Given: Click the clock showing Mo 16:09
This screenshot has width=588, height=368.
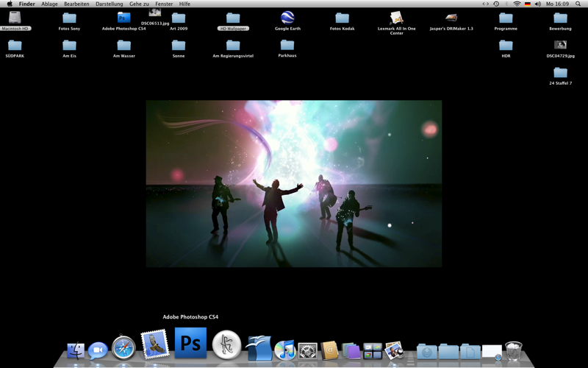Looking at the screenshot, I should [557, 4].
